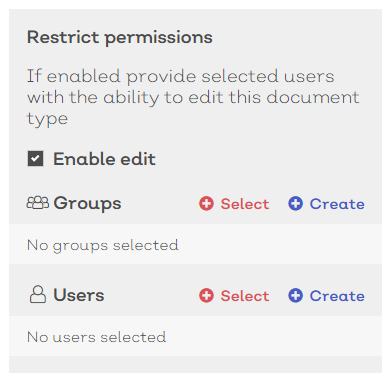Screen dimensions: 391x383
Task: Click the Enable edit label text
Action: click(104, 159)
